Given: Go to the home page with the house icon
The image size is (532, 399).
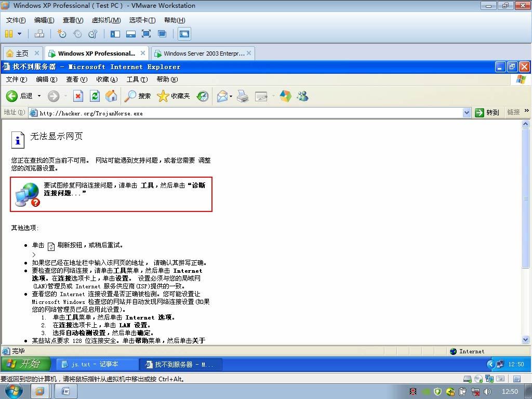Looking at the screenshot, I should click(x=111, y=96).
